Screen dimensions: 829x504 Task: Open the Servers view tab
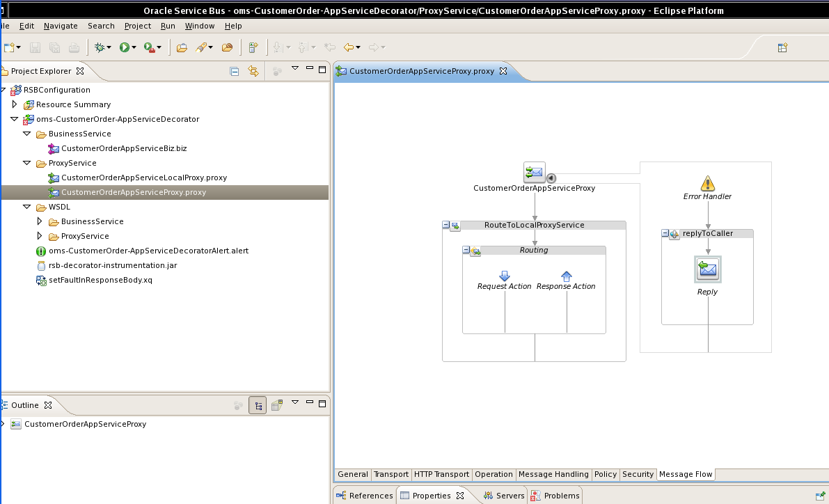[504, 496]
